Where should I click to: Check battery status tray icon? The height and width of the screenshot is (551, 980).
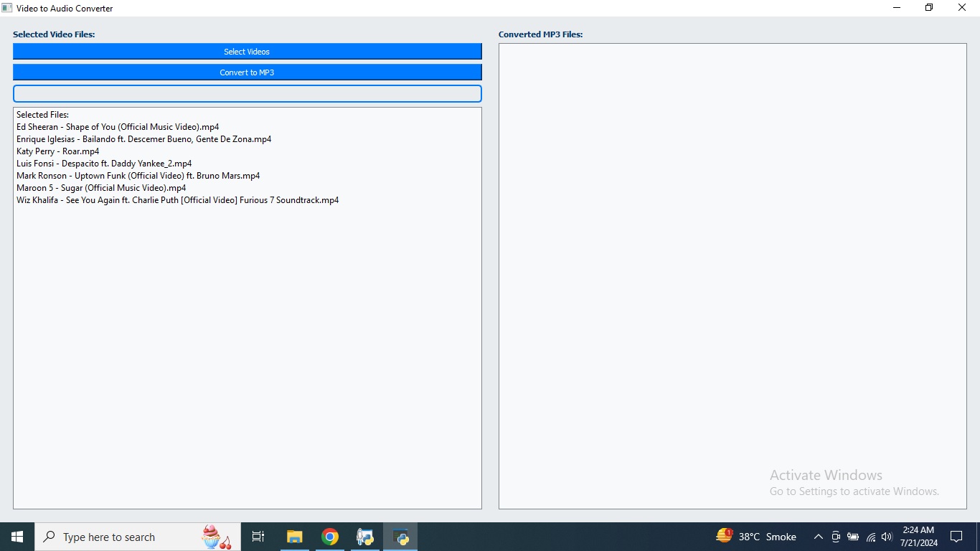(853, 537)
